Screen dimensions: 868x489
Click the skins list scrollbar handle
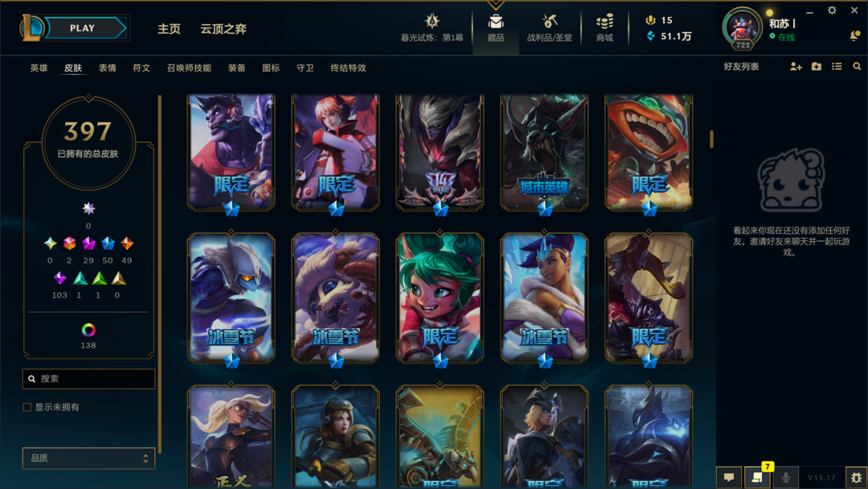711,139
